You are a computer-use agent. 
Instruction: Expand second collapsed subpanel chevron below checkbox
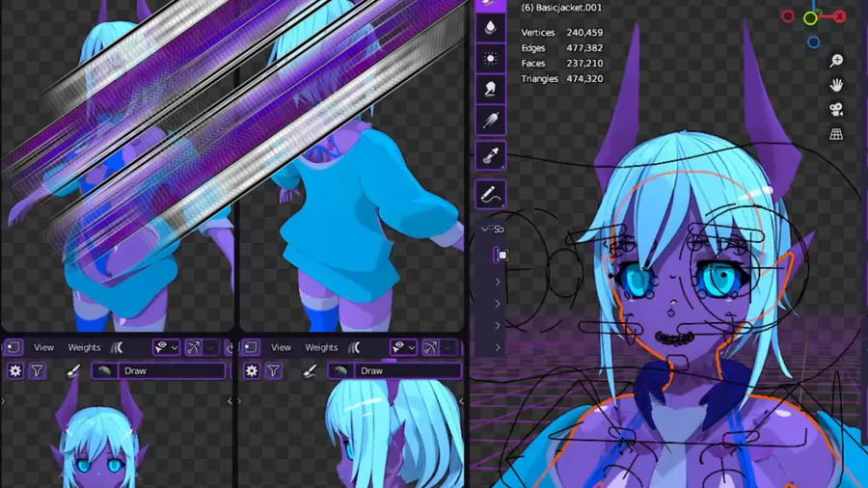coord(497,304)
